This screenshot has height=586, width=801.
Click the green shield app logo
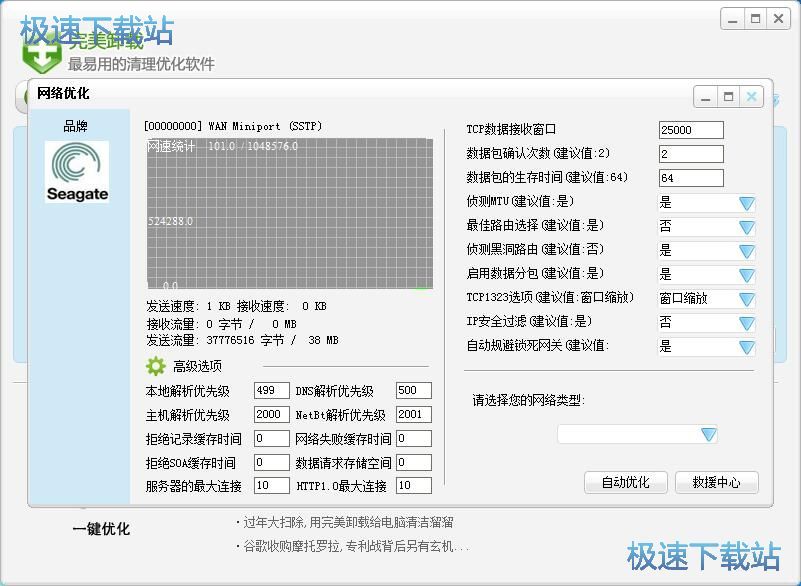(x=42, y=55)
